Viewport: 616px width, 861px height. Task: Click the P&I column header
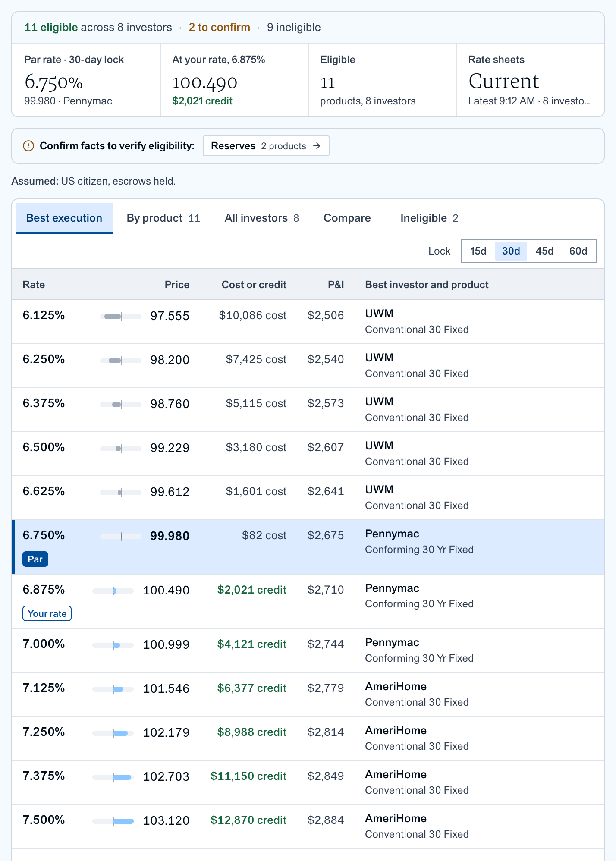pyautogui.click(x=336, y=285)
